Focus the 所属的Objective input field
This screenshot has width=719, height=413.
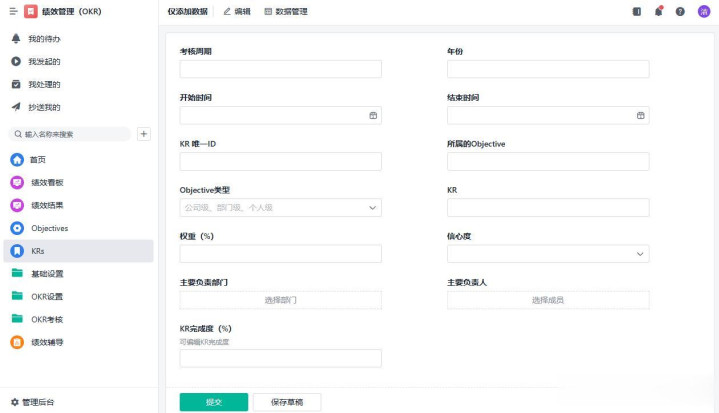[548, 161]
